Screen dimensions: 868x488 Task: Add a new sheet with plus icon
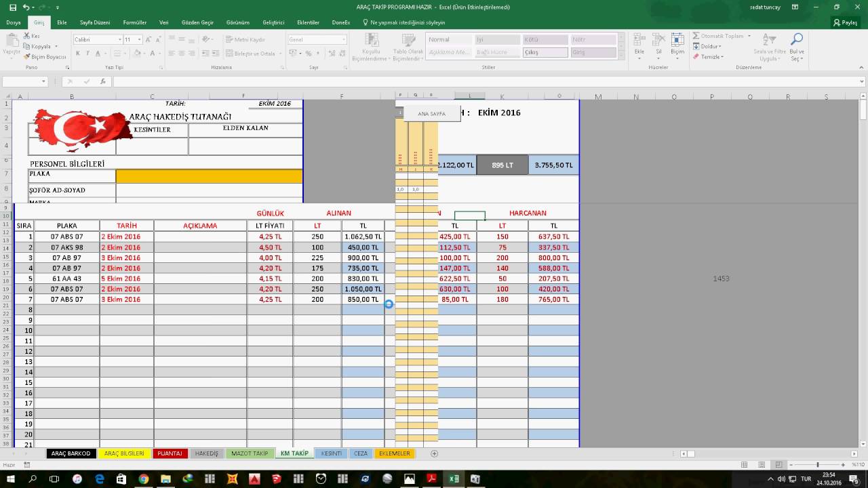point(434,453)
